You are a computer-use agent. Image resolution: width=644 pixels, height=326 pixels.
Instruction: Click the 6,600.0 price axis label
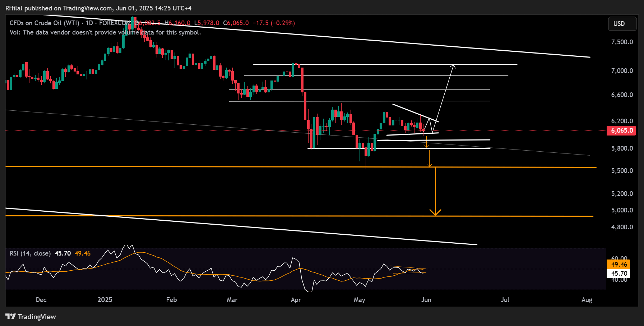pyautogui.click(x=622, y=95)
